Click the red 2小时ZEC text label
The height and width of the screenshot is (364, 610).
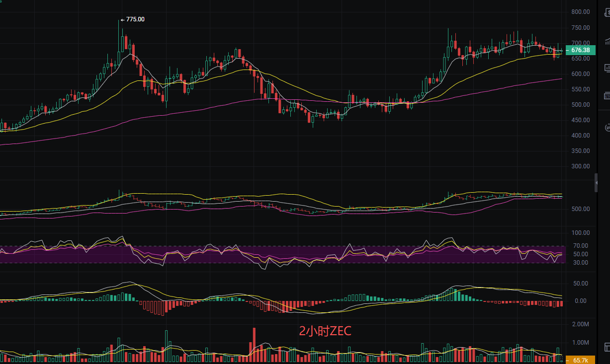point(325,331)
